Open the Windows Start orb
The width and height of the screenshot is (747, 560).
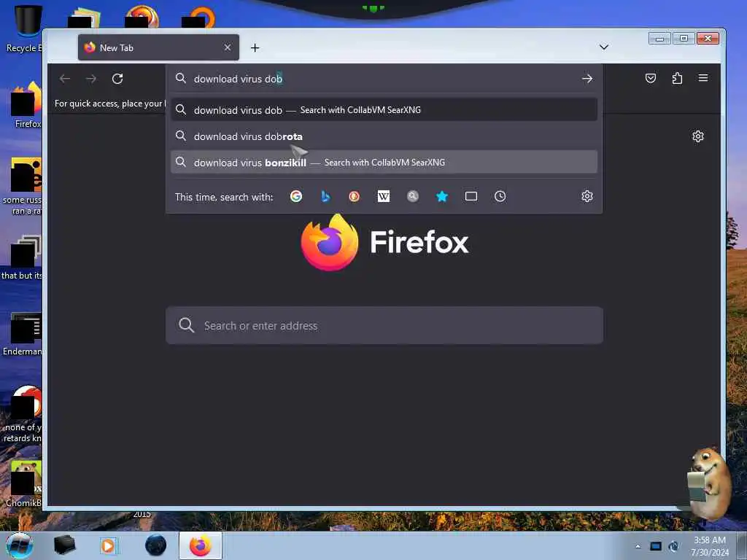20,545
